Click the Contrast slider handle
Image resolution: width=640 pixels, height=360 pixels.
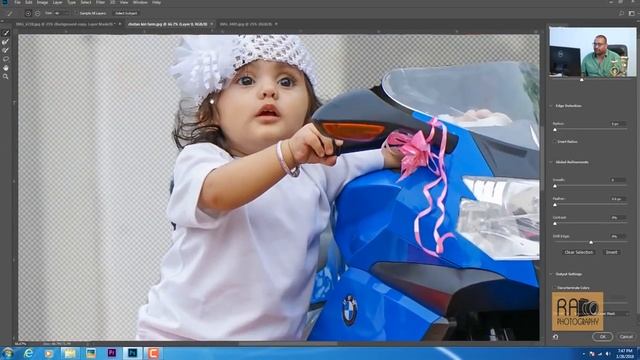(x=555, y=223)
